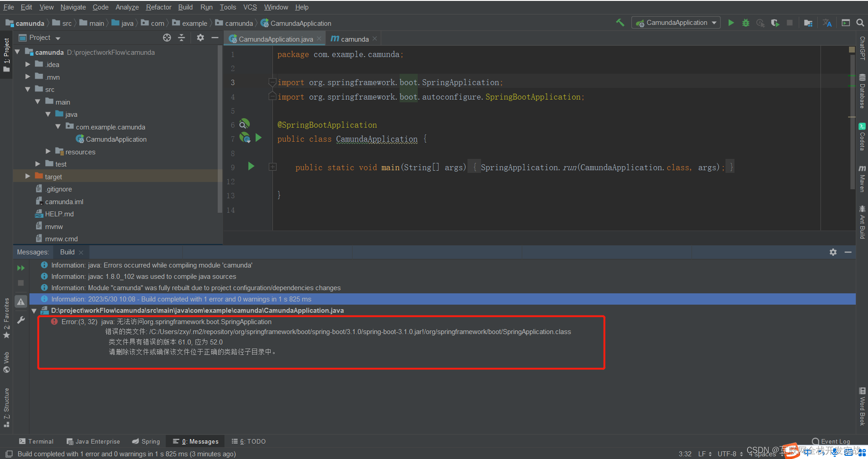Click the Translate icon in toolbar
The image size is (868, 459).
coord(827,23)
